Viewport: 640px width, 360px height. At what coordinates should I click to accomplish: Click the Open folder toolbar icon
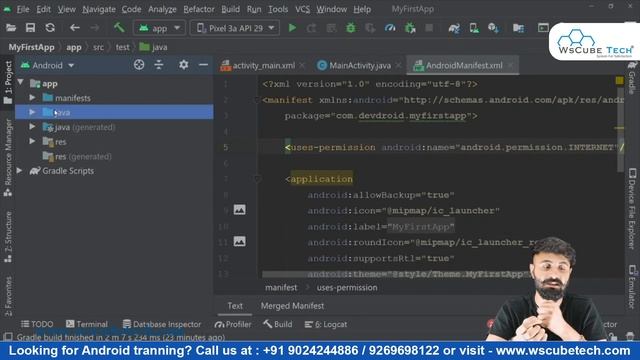[11, 28]
